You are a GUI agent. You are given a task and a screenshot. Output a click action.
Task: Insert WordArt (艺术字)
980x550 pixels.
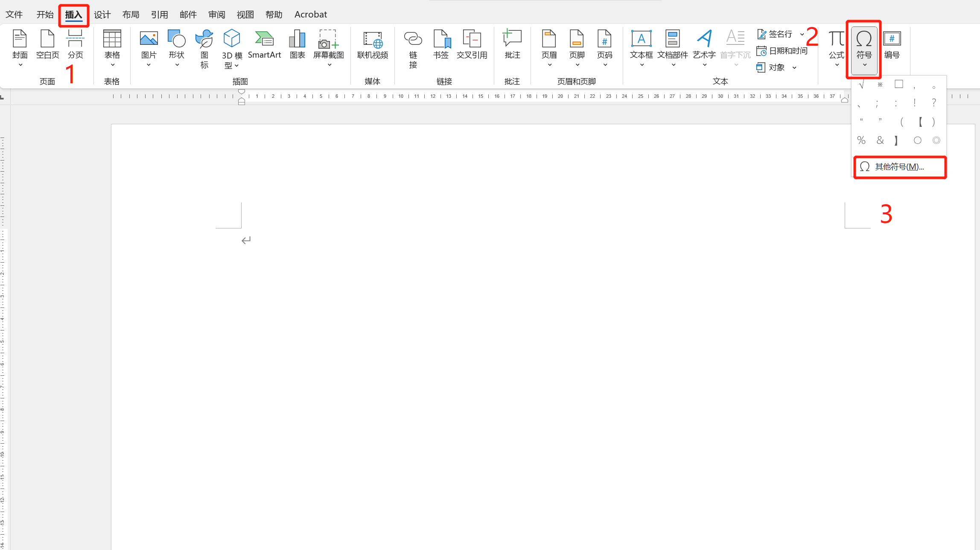pos(704,47)
